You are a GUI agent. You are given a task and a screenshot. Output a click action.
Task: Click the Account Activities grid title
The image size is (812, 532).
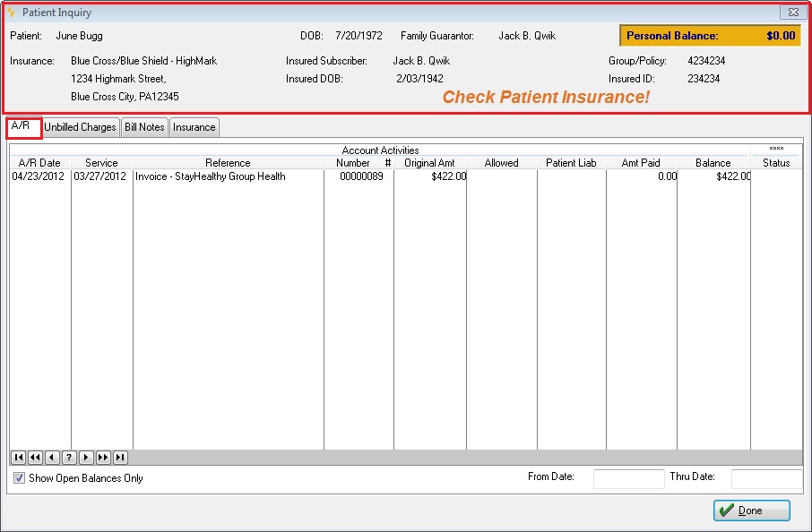coord(380,150)
